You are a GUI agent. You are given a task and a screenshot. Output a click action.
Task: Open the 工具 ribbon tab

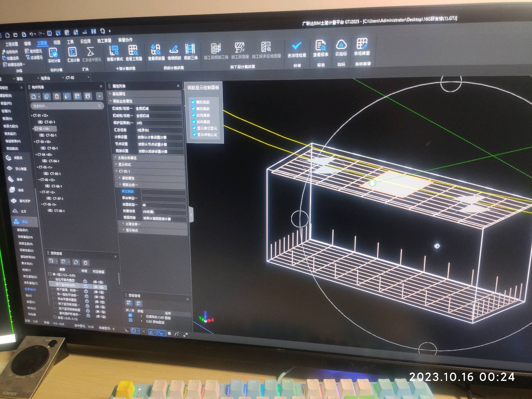[x=70, y=42]
